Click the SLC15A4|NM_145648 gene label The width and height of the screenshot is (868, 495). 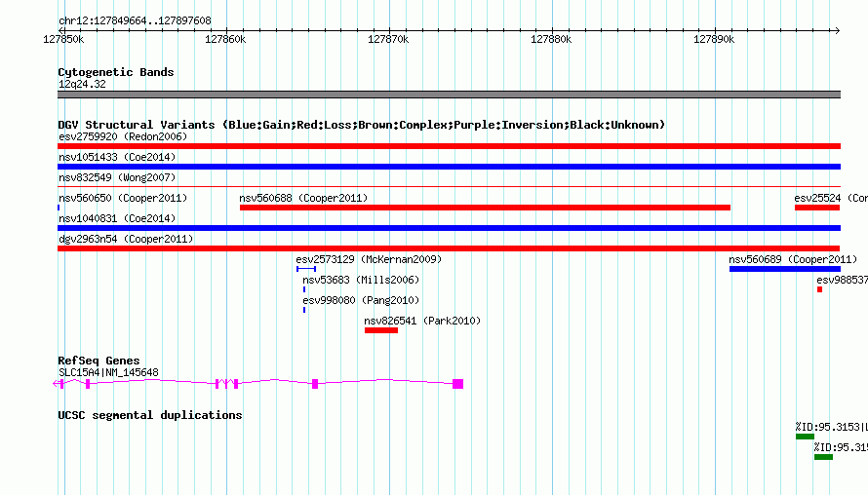(108, 373)
